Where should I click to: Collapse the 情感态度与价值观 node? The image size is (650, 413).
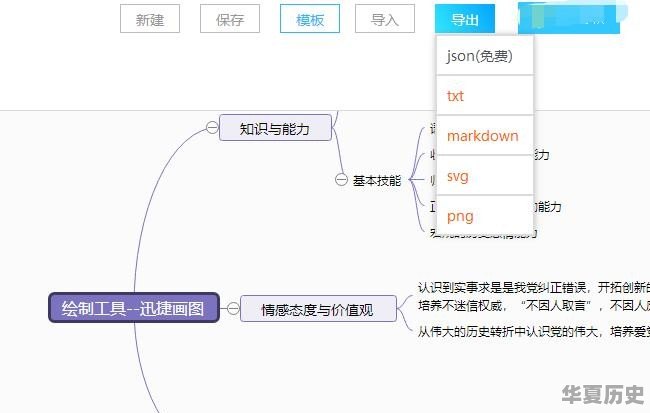(x=233, y=309)
